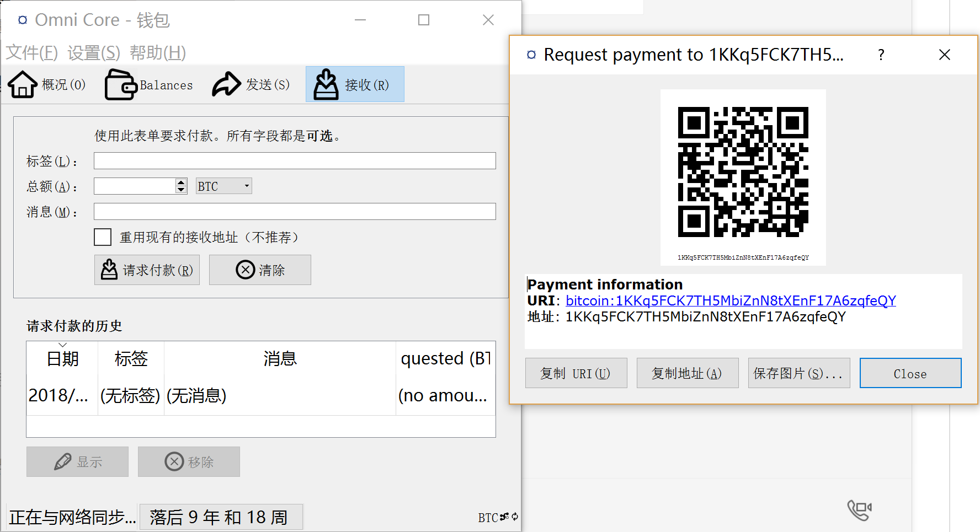Viewport: 980px width, 532px height.
Task: Click the 请求付款(R) button
Action: pos(147,270)
